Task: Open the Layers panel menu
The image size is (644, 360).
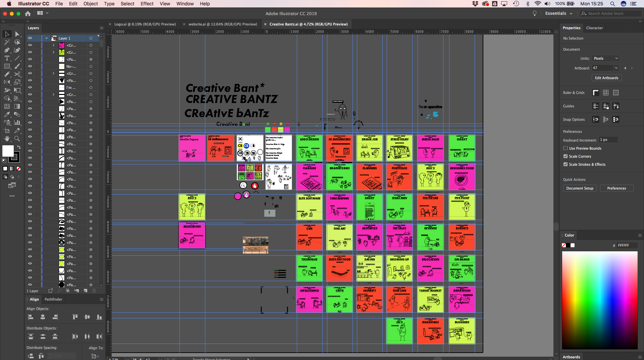Action: 102,28
